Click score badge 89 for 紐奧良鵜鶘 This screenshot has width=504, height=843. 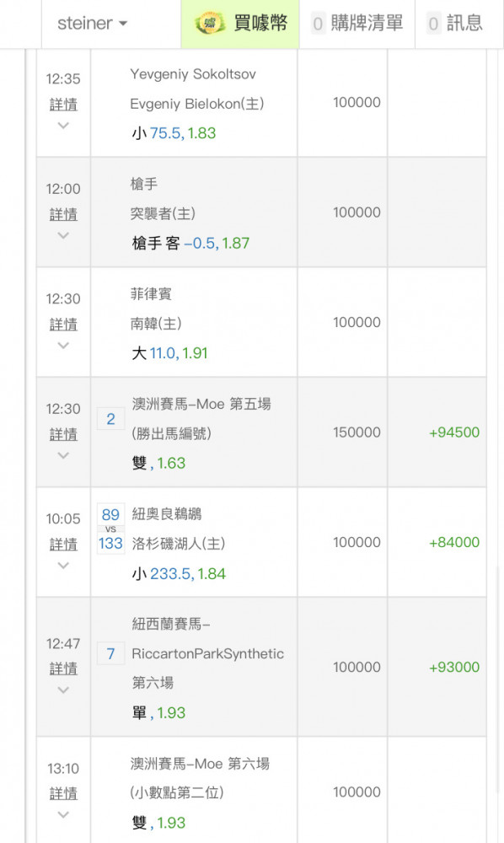pos(110,514)
